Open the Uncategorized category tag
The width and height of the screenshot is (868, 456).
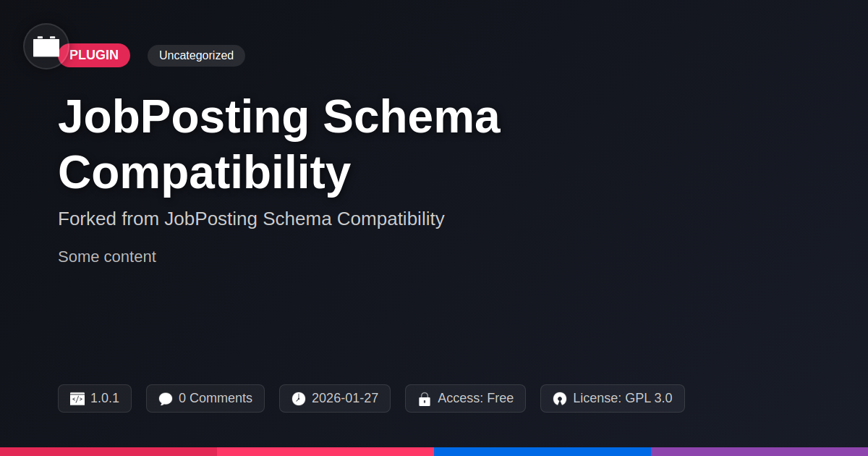click(196, 56)
